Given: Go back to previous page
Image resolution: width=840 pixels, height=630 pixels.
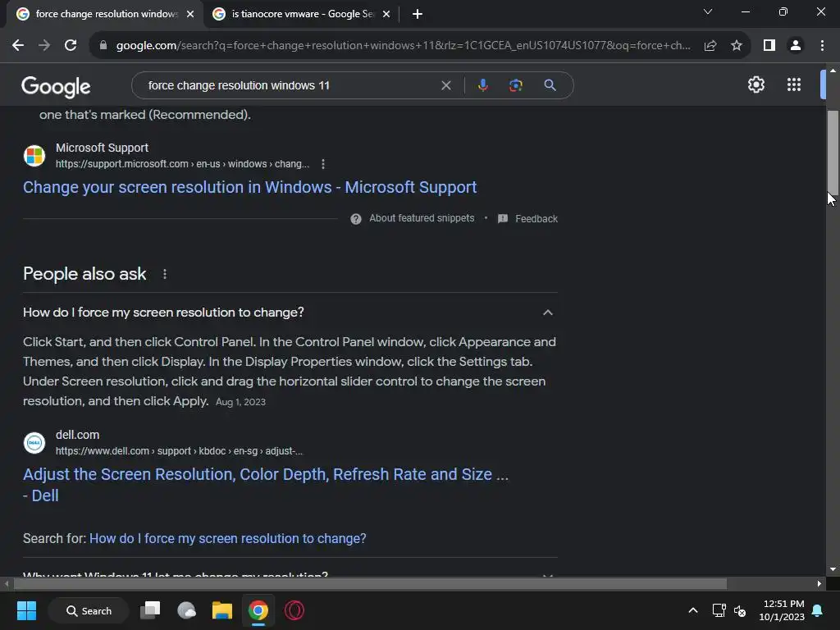Looking at the screenshot, I should point(18,46).
